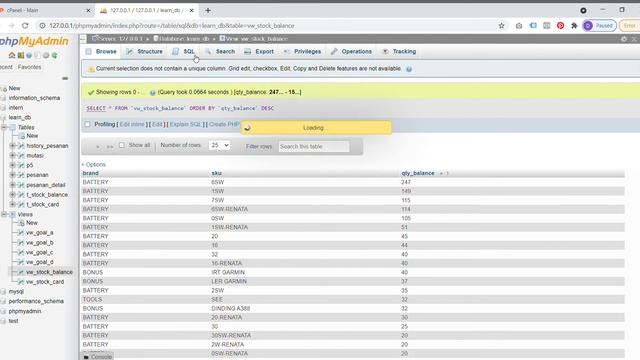The height and width of the screenshot is (360, 640).
Task: Expand the mutasi table node
Action: tap(12, 155)
